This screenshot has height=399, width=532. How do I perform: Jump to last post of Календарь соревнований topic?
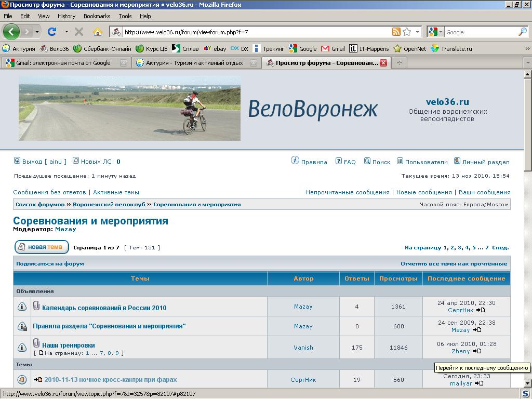[x=481, y=310]
